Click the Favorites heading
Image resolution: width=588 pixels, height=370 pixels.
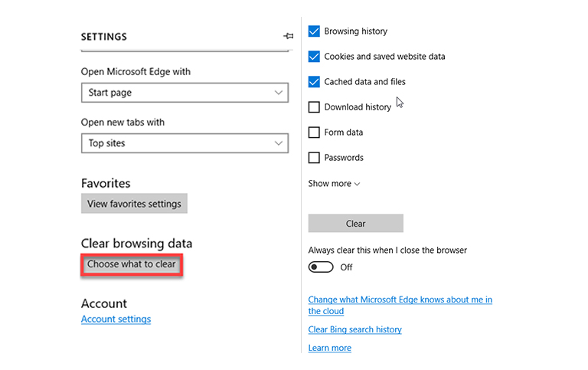(106, 184)
